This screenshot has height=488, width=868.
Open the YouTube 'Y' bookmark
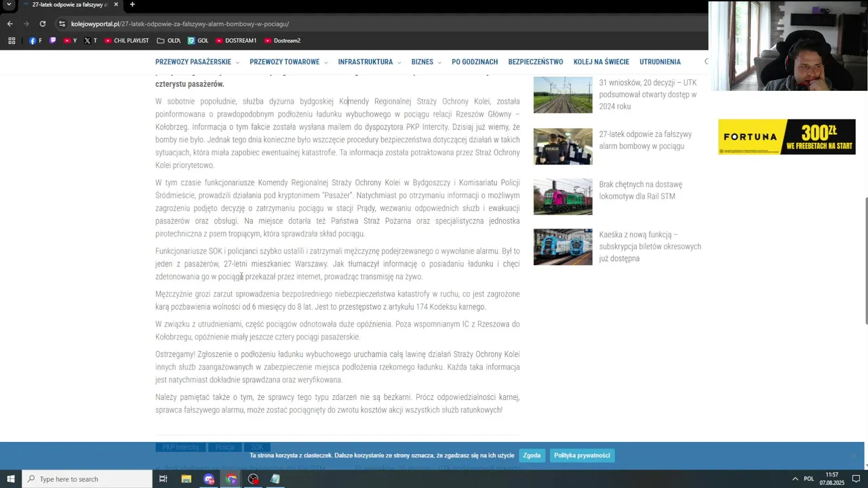[x=71, y=41]
